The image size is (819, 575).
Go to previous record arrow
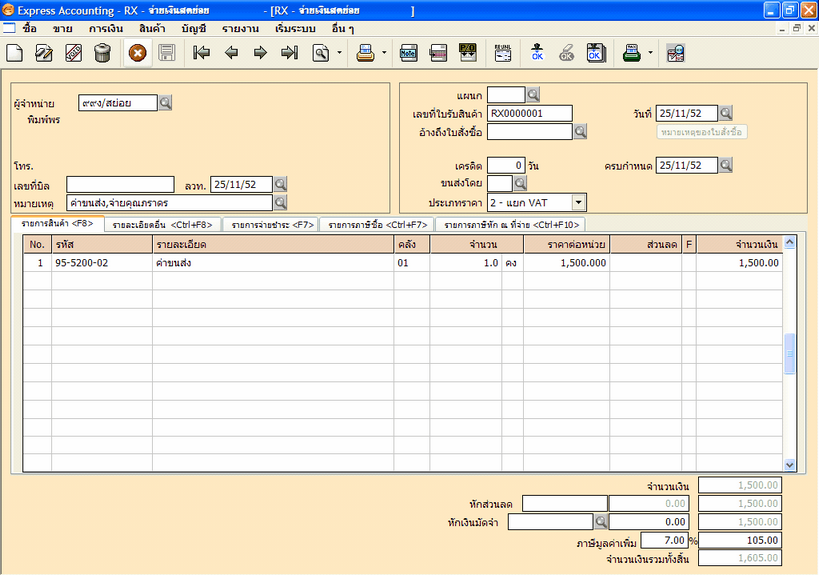231,53
